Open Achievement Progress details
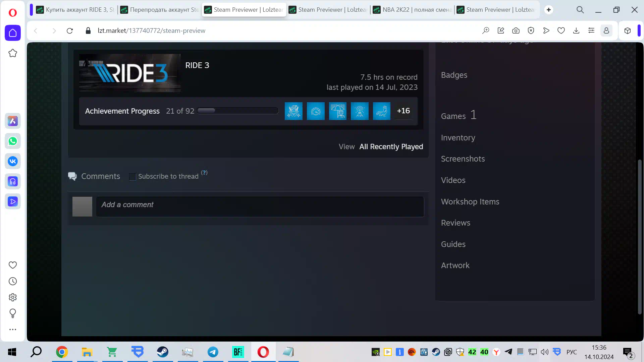Image resolution: width=644 pixels, height=362 pixels. (x=122, y=111)
